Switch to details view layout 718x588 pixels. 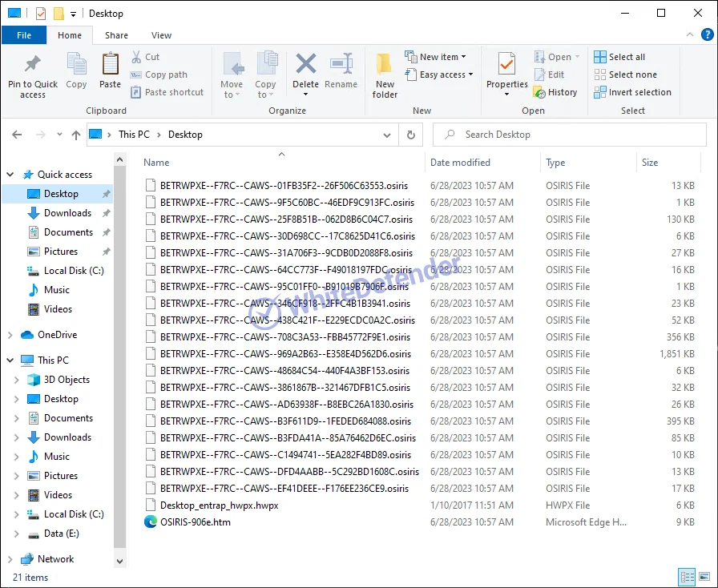pos(687,577)
